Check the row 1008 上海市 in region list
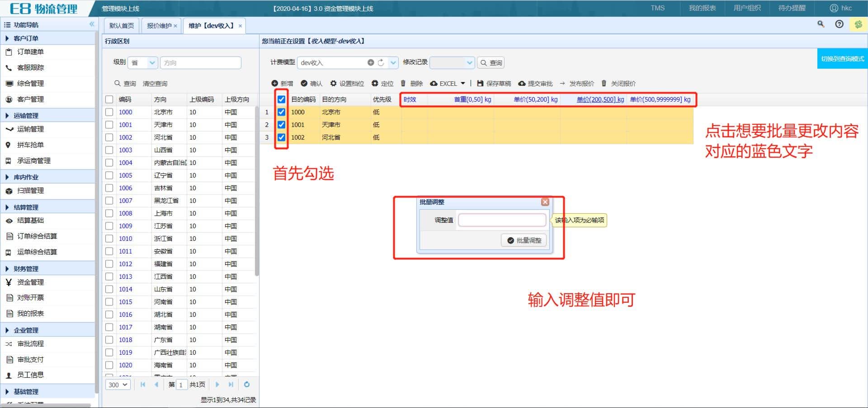The height and width of the screenshot is (408, 868). [109, 213]
